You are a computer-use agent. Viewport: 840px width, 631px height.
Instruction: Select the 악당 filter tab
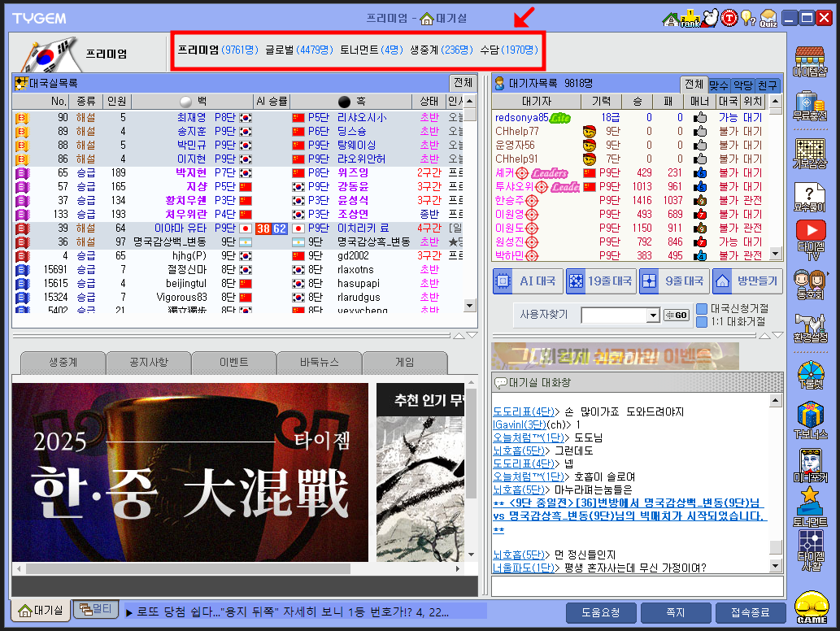coord(742,85)
